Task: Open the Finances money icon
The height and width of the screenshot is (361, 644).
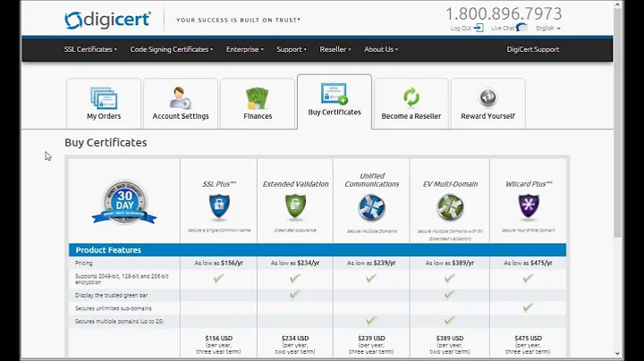Action: [x=257, y=98]
